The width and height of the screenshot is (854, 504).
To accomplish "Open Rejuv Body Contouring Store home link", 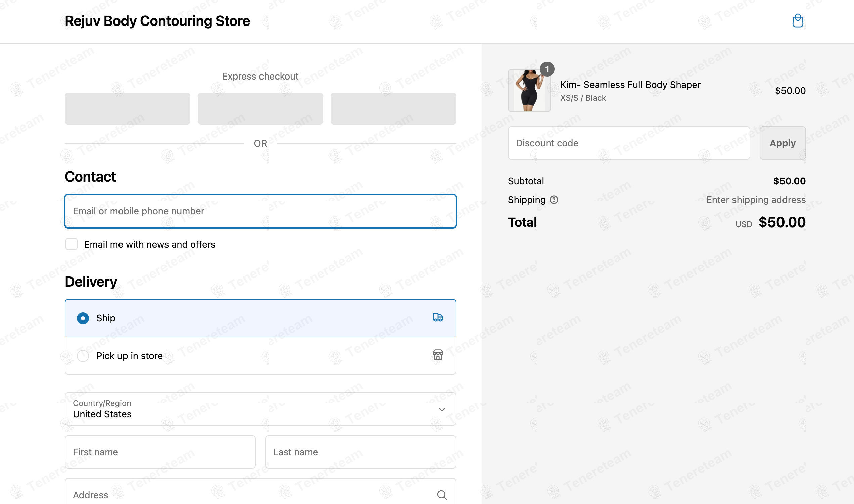I will [x=157, y=21].
